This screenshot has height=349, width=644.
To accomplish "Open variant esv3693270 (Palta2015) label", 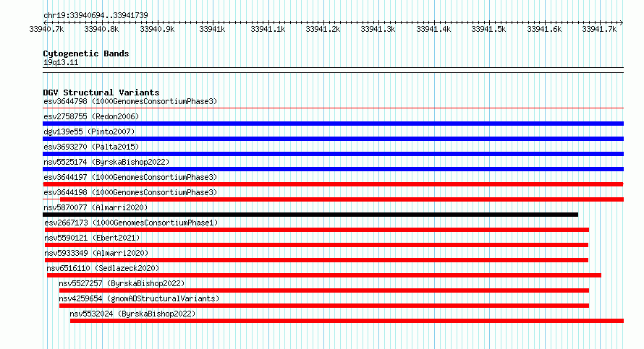I will click(91, 147).
